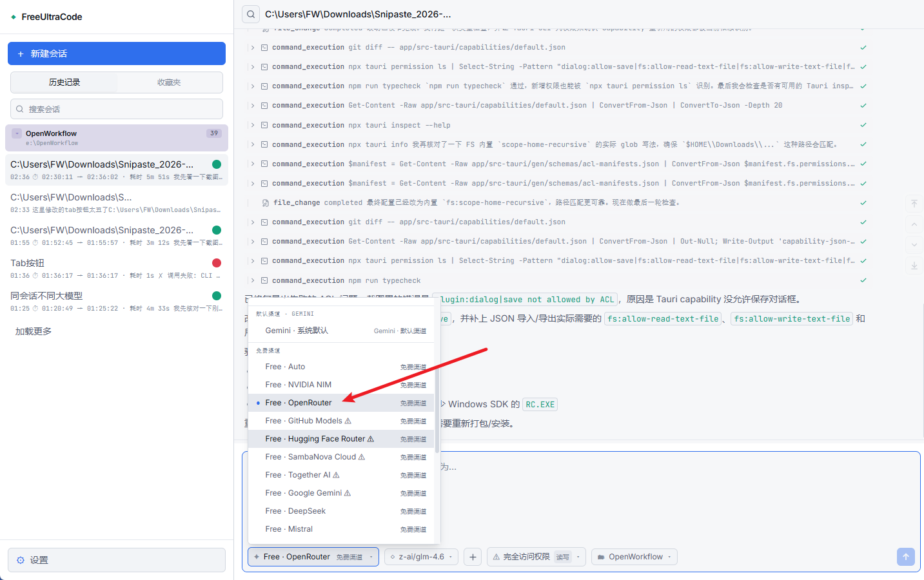Select Free · Auto channel
This screenshot has width=924, height=580.
[x=342, y=367]
